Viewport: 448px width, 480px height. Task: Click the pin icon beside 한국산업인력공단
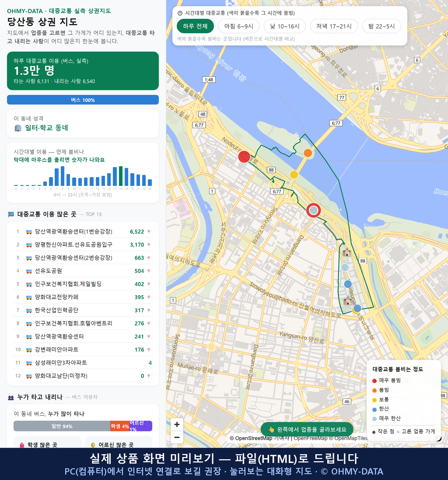pyautogui.click(x=149, y=310)
